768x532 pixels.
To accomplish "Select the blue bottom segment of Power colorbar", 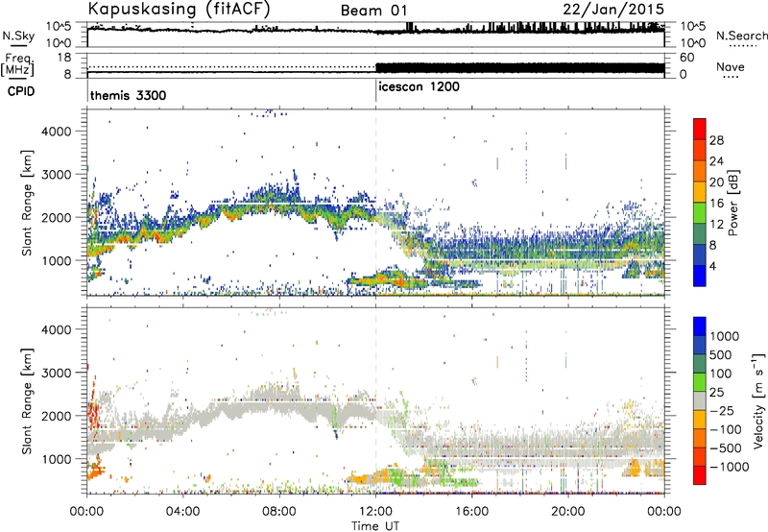I will pos(700,276).
